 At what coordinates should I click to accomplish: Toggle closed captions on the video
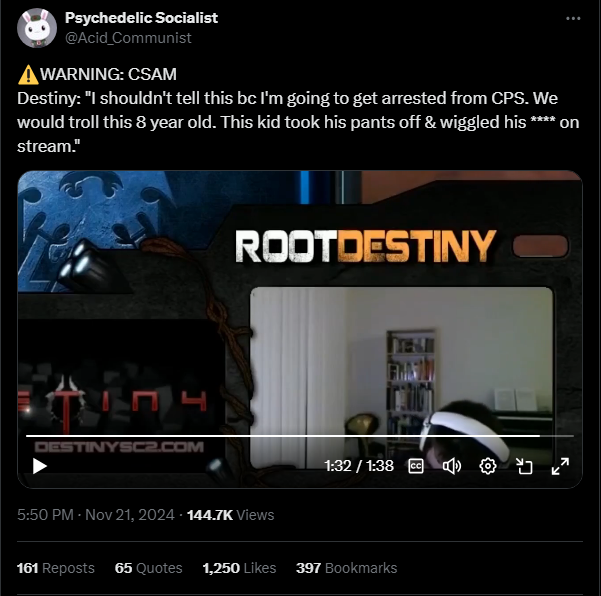[416, 466]
